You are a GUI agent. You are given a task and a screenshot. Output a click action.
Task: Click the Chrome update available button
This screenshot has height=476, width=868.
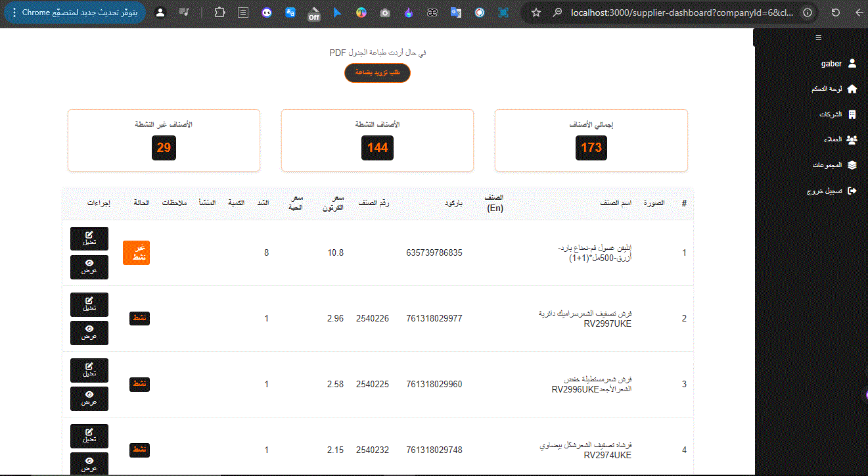tap(74, 12)
